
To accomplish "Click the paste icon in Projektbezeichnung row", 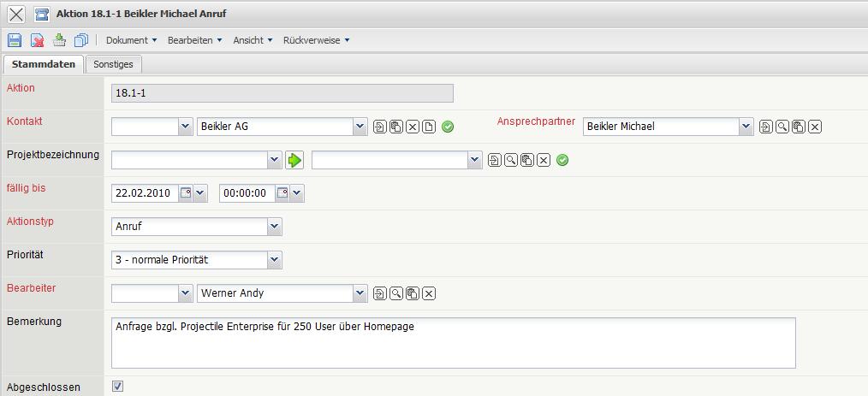I will click(x=527, y=161).
